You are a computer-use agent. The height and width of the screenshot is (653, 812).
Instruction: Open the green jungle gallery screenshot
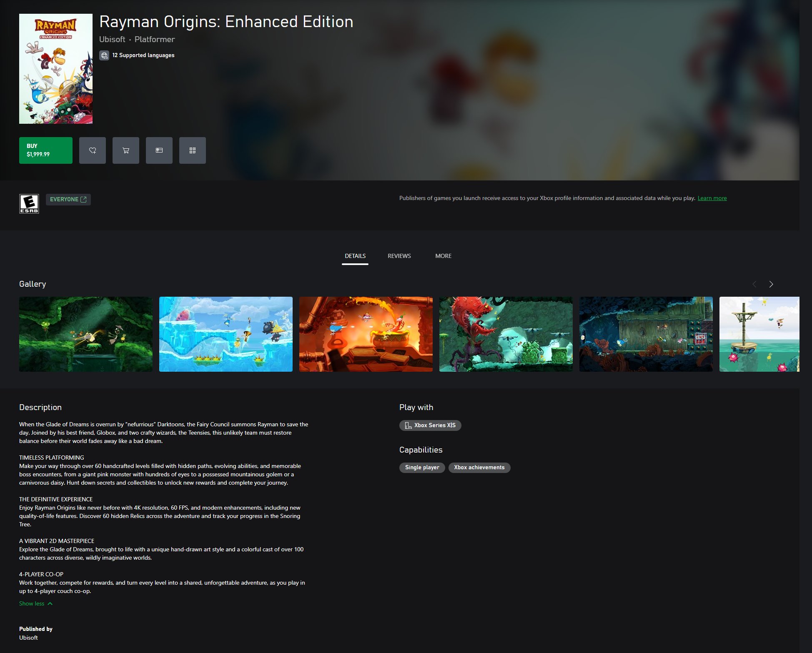[86, 334]
